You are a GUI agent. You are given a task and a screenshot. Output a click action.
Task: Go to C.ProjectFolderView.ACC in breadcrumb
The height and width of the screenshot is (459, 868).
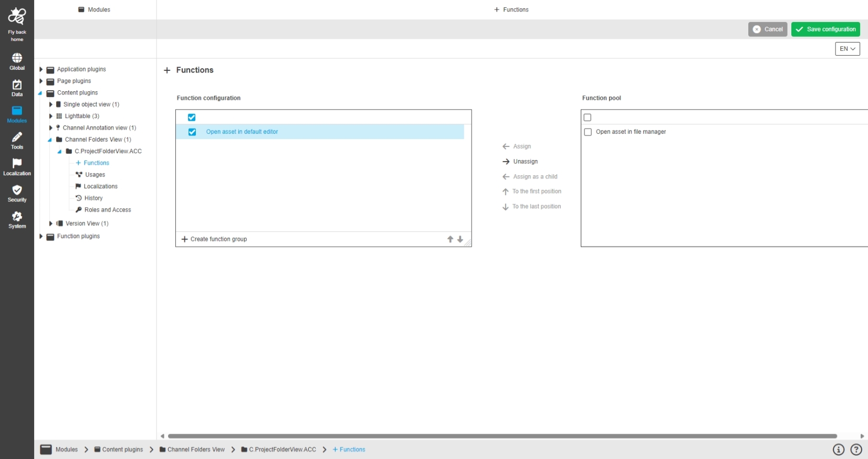pos(279,450)
